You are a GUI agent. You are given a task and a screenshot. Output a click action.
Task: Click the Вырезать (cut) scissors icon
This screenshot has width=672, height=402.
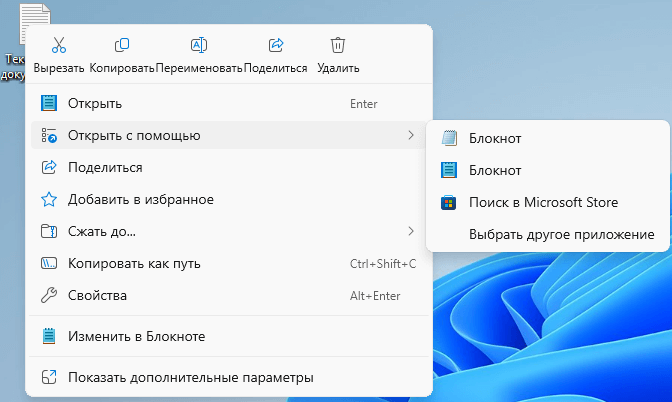point(58,46)
